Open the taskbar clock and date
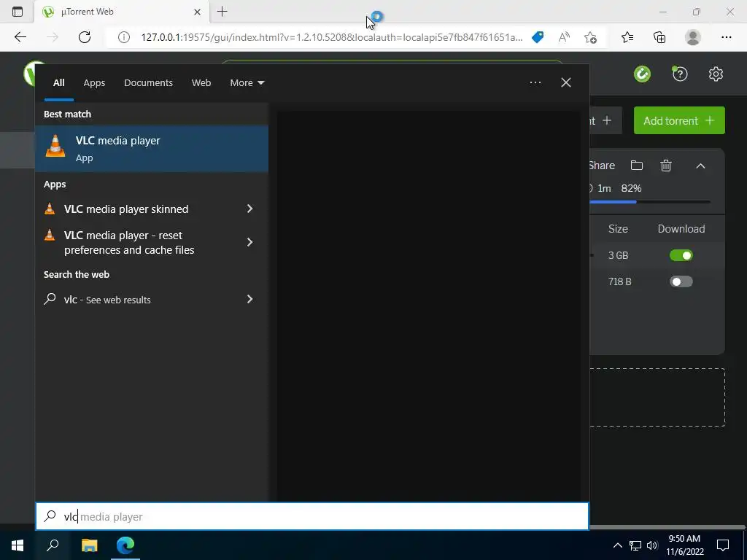Screen dimensions: 747x560 coord(684,545)
